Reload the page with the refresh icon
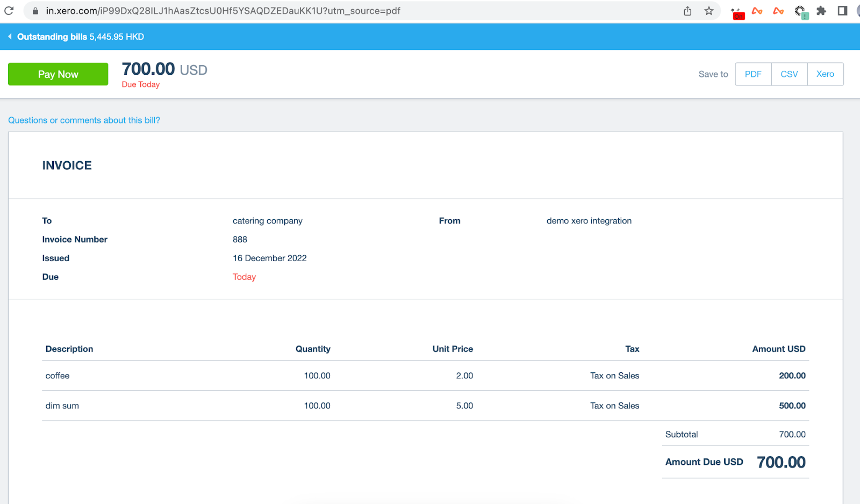860x504 pixels. pyautogui.click(x=9, y=11)
